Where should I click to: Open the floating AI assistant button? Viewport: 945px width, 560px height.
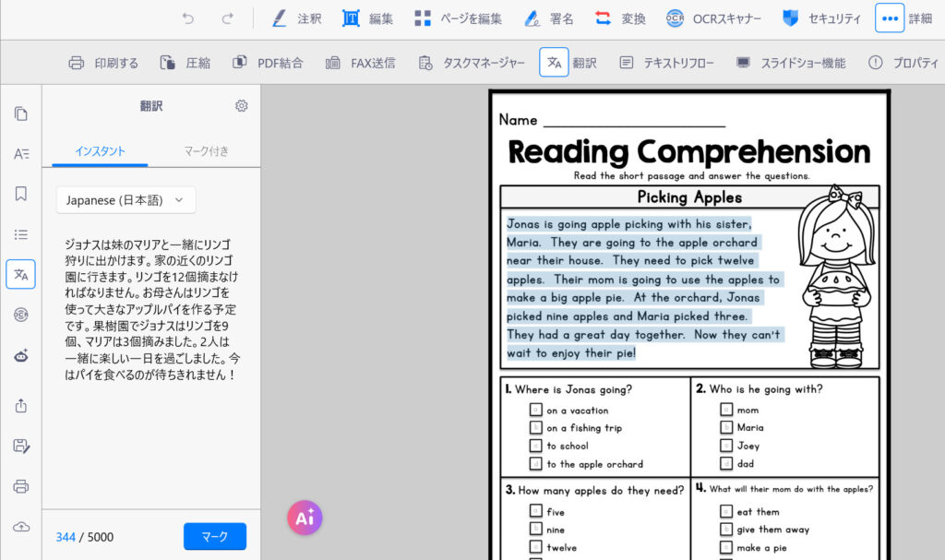pyautogui.click(x=305, y=518)
